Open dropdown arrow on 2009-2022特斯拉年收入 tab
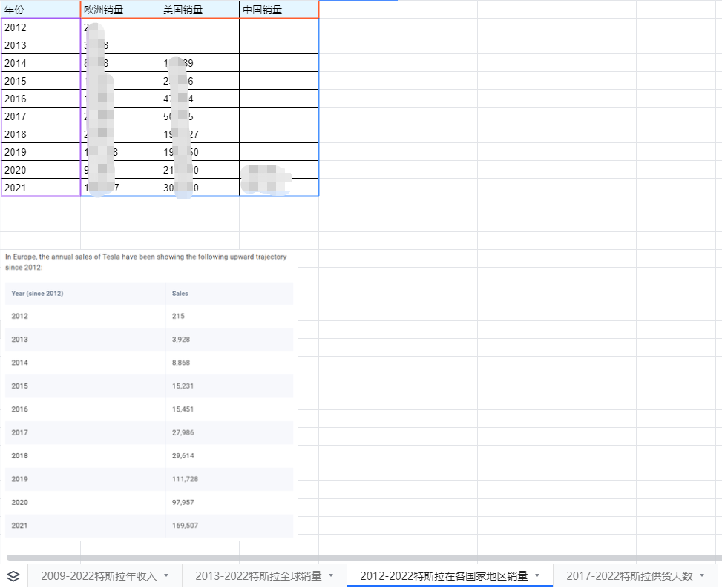 click(x=166, y=575)
